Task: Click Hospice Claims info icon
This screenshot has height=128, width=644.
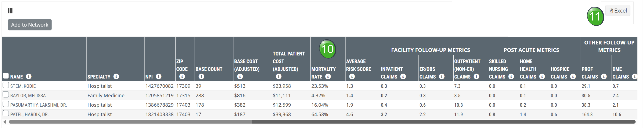Action: click(573, 76)
